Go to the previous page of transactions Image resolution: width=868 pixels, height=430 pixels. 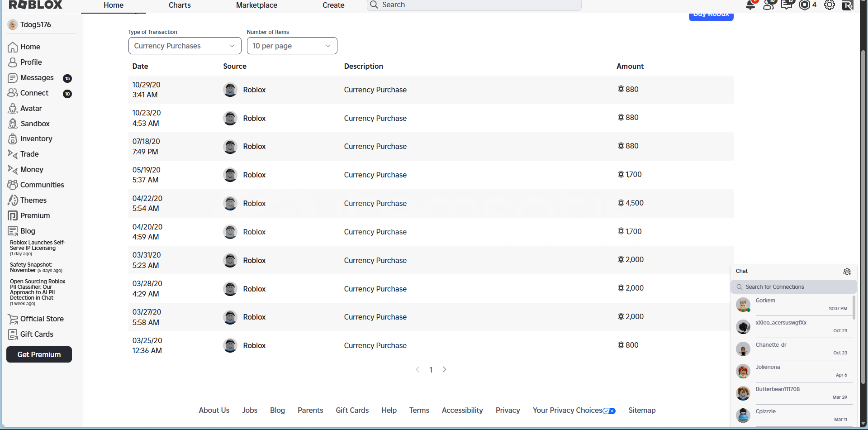tap(417, 369)
